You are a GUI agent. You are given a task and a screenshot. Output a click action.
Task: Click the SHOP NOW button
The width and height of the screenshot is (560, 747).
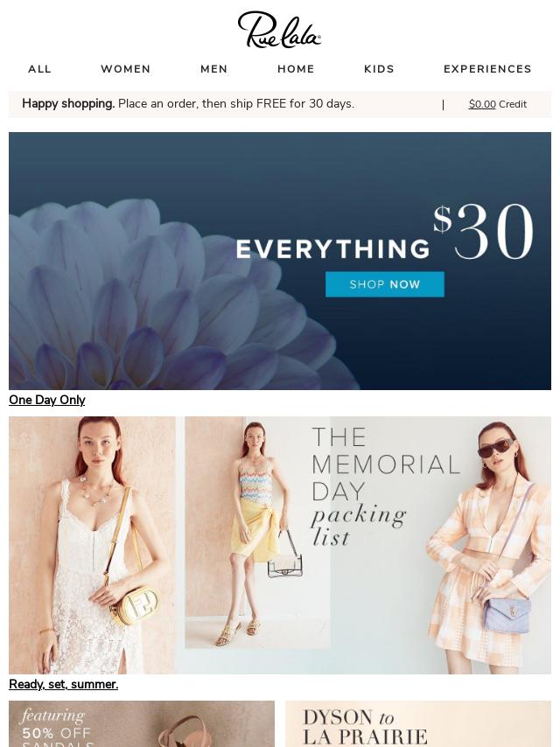point(385,284)
